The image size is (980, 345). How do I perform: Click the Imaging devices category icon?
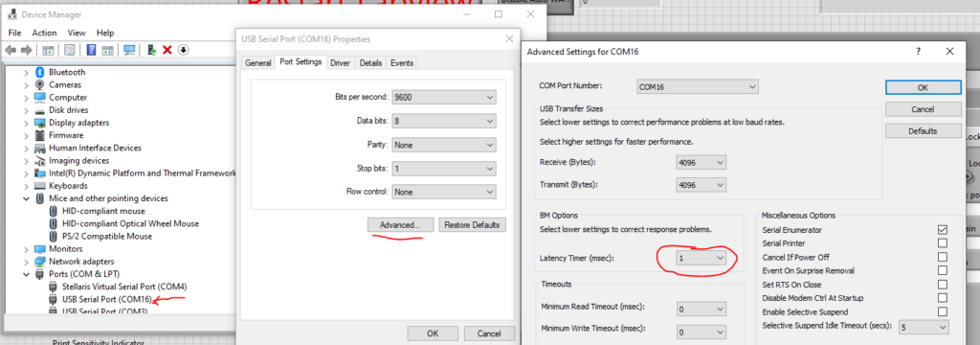(x=40, y=160)
